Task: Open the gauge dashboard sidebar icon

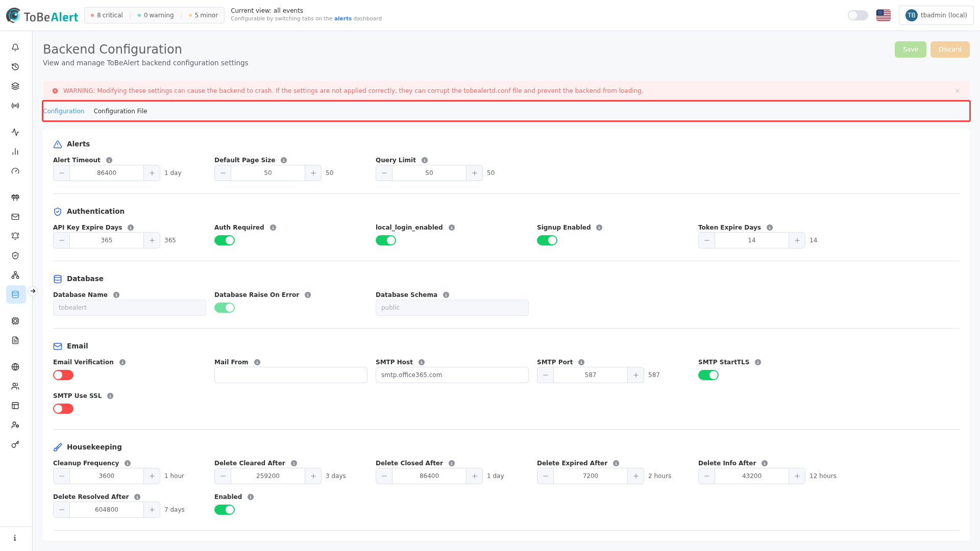Action: point(15,171)
